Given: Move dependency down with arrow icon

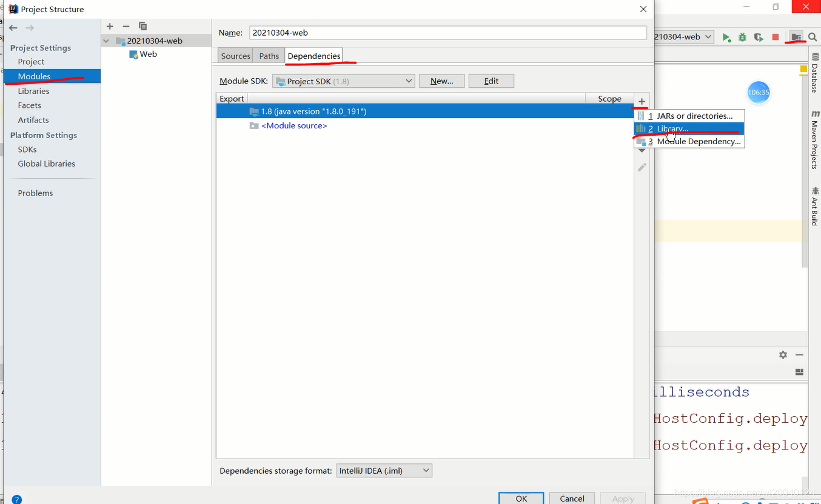Looking at the screenshot, I should [642, 151].
